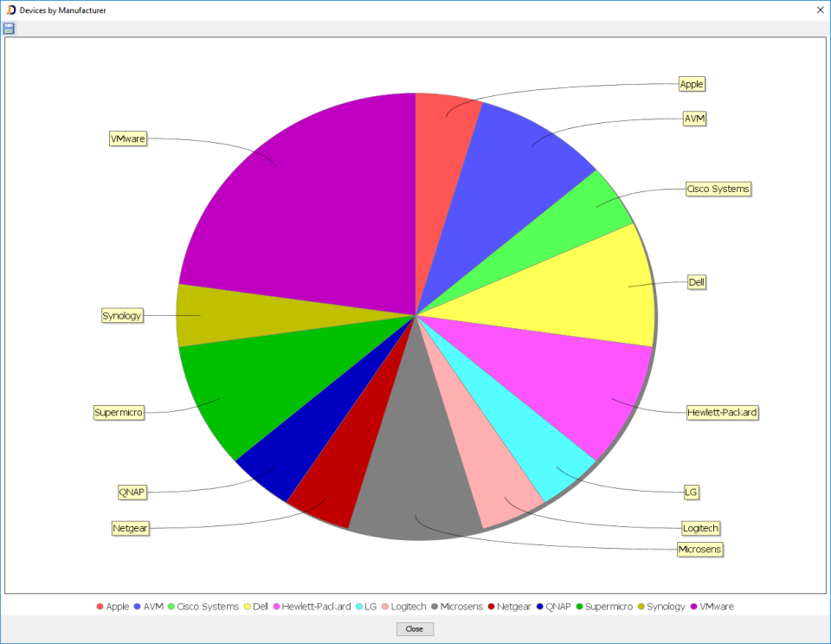Click the yellow Dell legend dot
The height and width of the screenshot is (644, 831).
coord(247,607)
